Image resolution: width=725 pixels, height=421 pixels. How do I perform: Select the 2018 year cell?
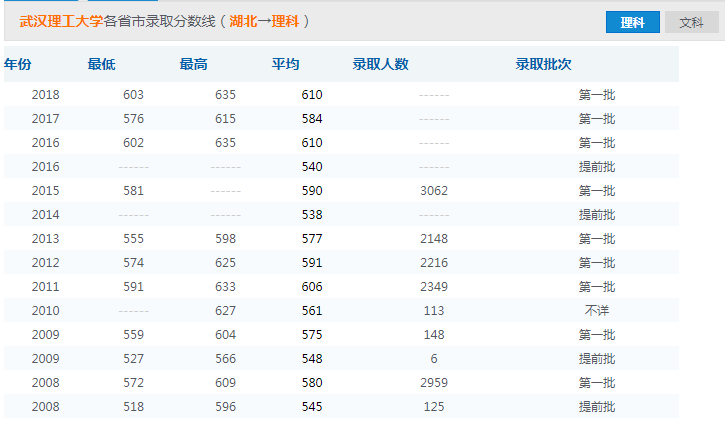coord(46,95)
